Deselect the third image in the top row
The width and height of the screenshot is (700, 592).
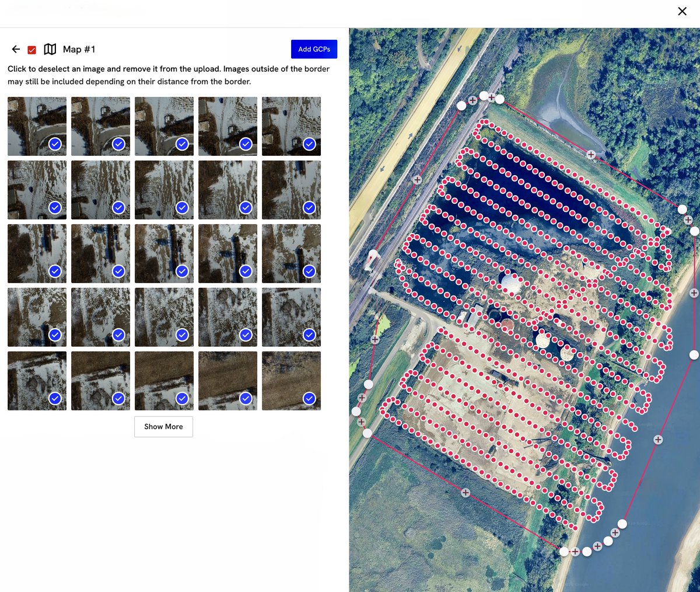pos(164,126)
